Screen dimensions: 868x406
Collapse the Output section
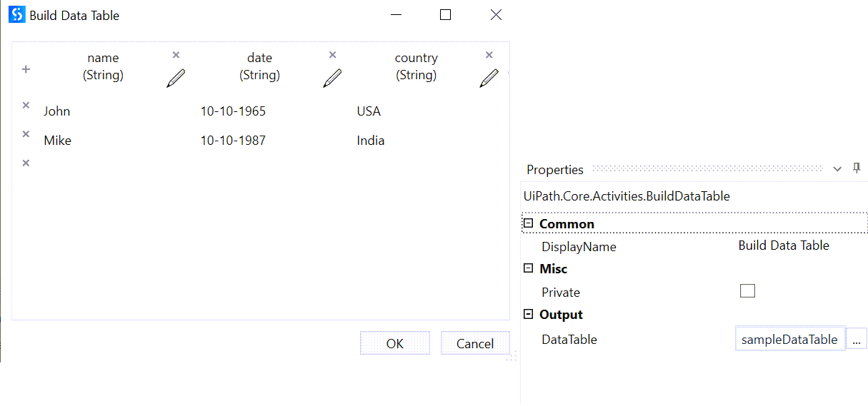tap(529, 314)
